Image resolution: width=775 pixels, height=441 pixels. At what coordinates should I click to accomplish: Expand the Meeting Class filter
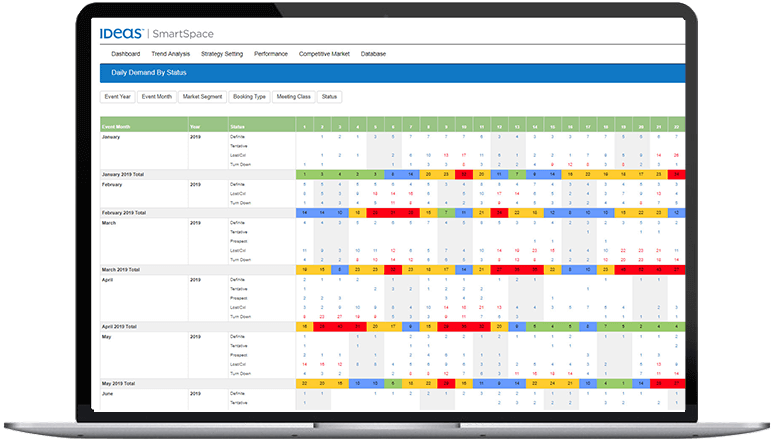click(x=294, y=97)
